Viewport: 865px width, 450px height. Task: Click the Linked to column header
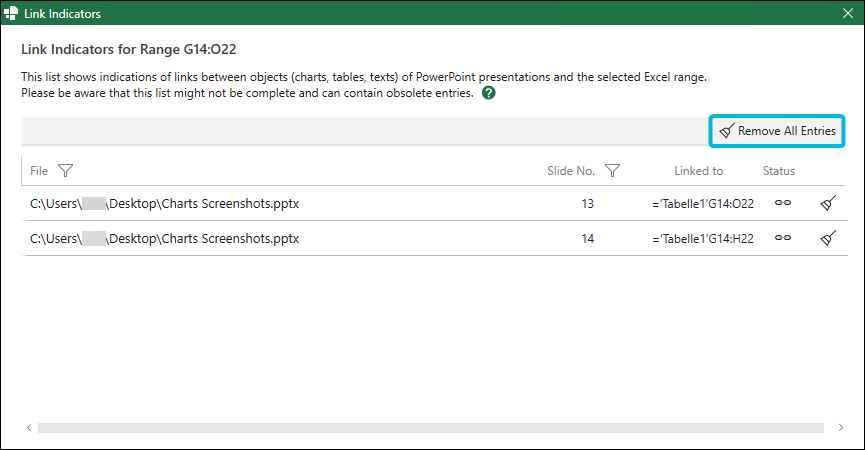tap(698, 171)
